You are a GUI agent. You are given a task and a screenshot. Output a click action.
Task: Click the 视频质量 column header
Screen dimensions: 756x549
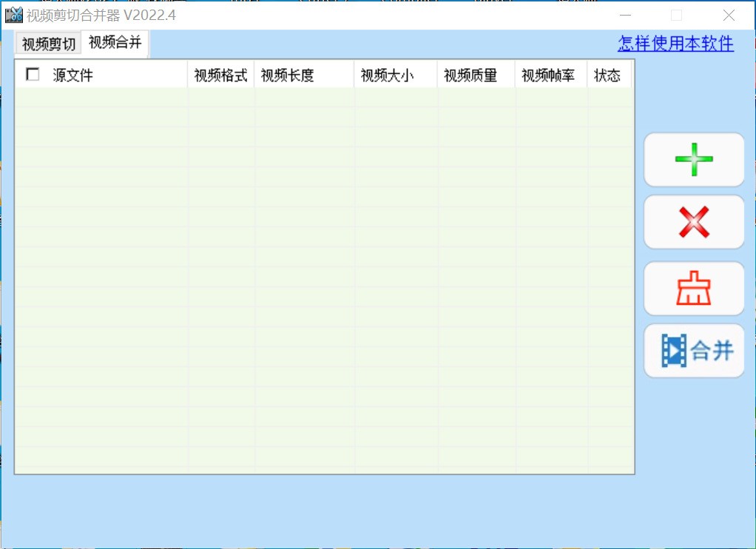470,75
